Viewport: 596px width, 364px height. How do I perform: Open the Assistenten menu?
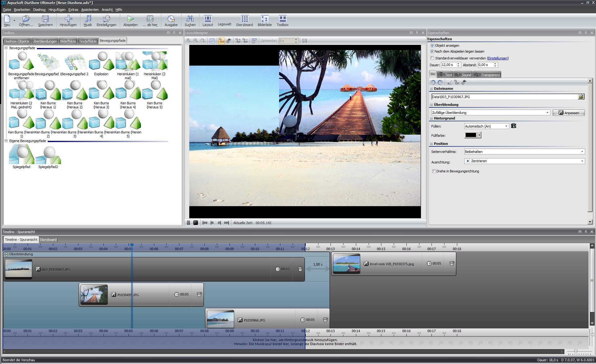pyautogui.click(x=90, y=10)
